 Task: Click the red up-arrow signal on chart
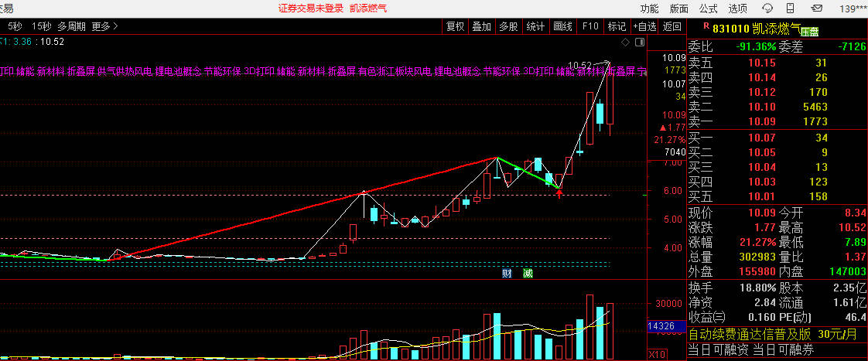click(x=559, y=191)
